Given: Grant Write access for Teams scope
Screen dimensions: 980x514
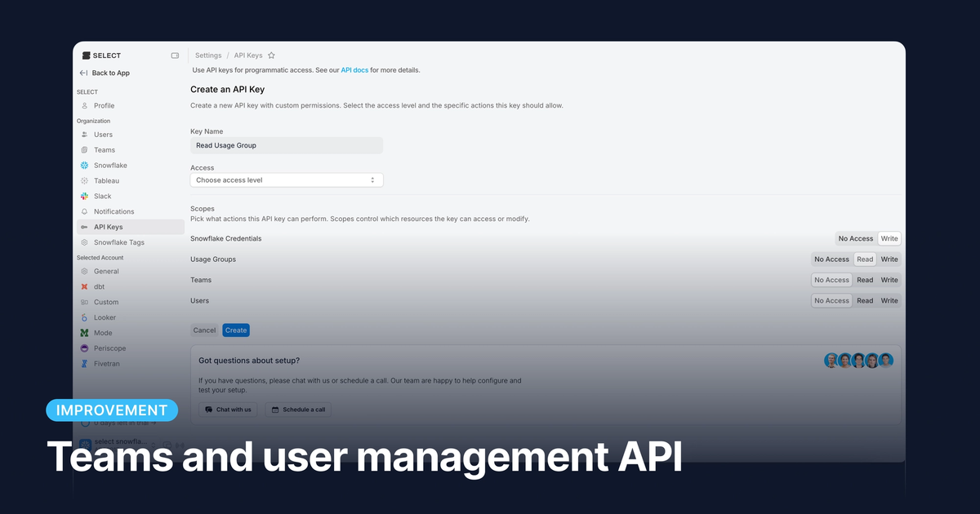Looking at the screenshot, I should [x=889, y=279].
